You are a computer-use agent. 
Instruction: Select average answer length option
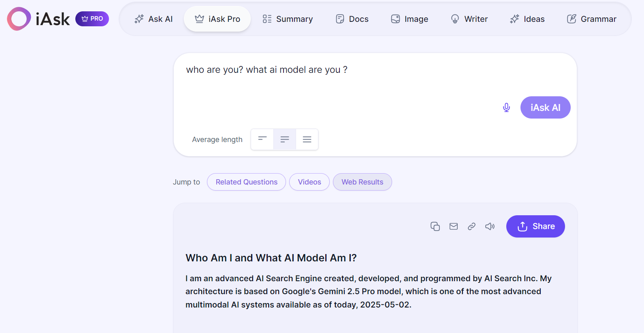[x=285, y=139]
